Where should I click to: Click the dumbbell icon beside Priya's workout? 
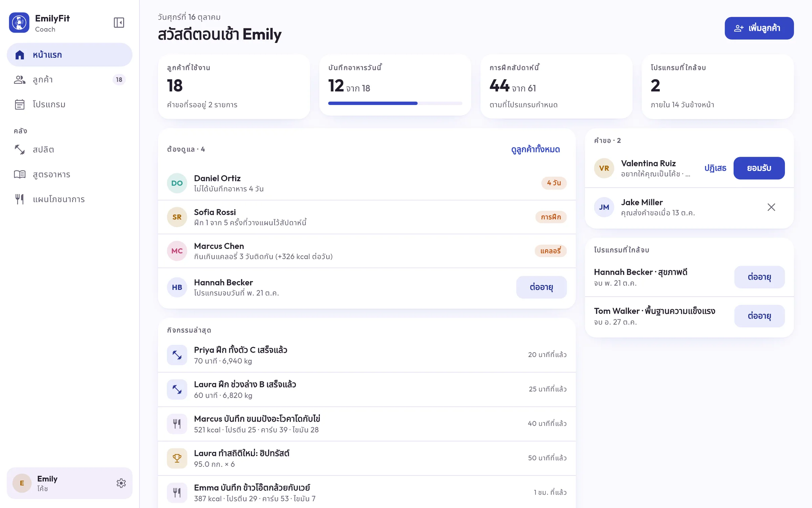click(177, 355)
